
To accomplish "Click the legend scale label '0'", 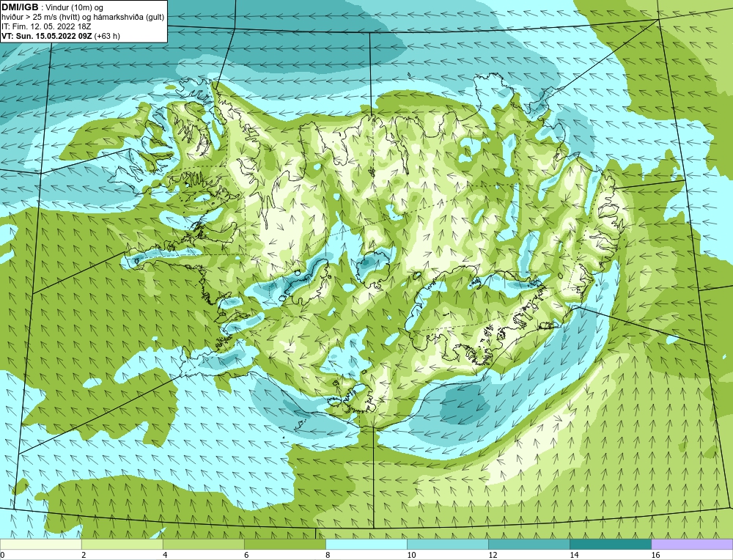I will point(2,555).
